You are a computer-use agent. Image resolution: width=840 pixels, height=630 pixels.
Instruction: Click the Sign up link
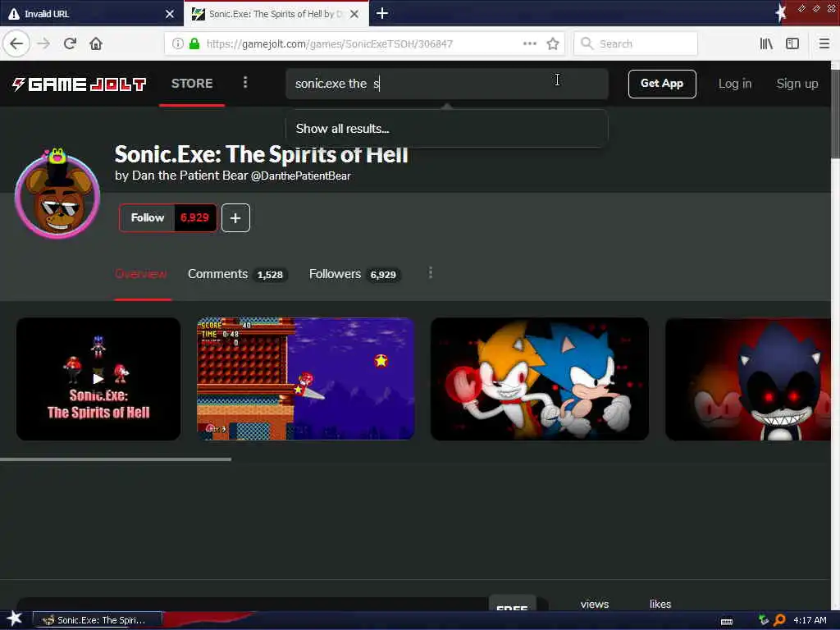[797, 84]
